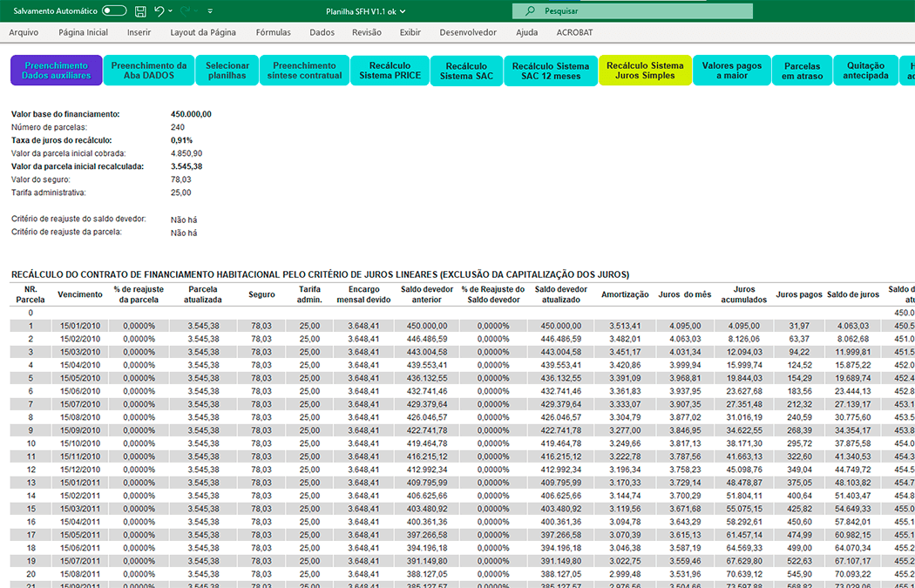Open the file name dropdown Planilha SFH V1.1
915x588 pixels.
point(366,10)
